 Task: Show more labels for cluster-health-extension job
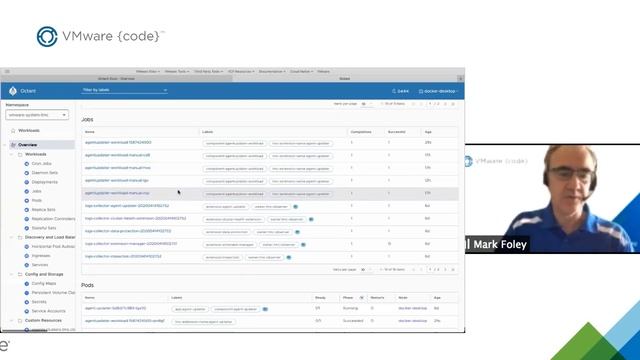(311, 220)
